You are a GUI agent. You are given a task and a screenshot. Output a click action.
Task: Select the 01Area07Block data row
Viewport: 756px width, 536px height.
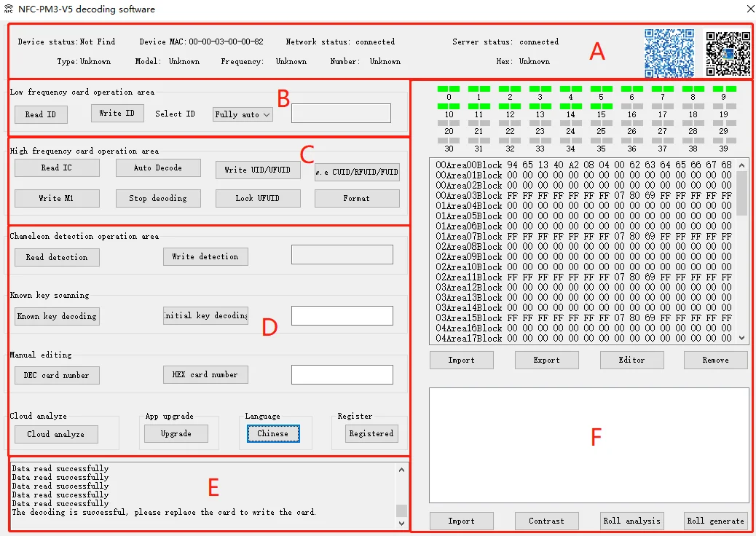tap(583, 236)
